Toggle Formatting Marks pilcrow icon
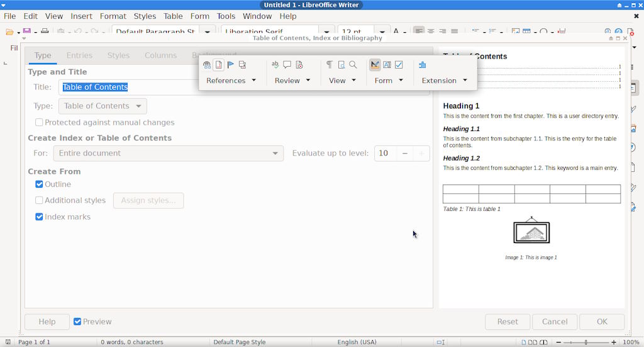The width and height of the screenshot is (644, 347). pos(329,65)
